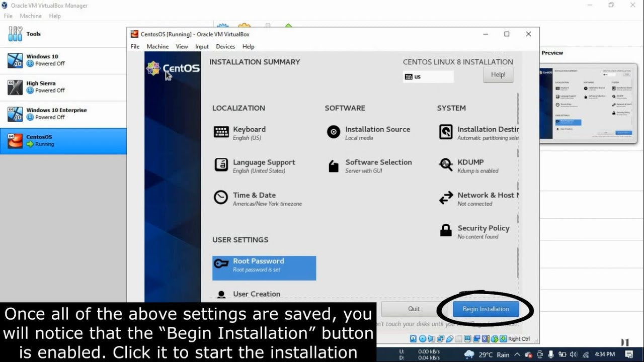The height and width of the screenshot is (362, 644).
Task: Click weather 29°C Rain taskbar widget
Action: [487, 354]
